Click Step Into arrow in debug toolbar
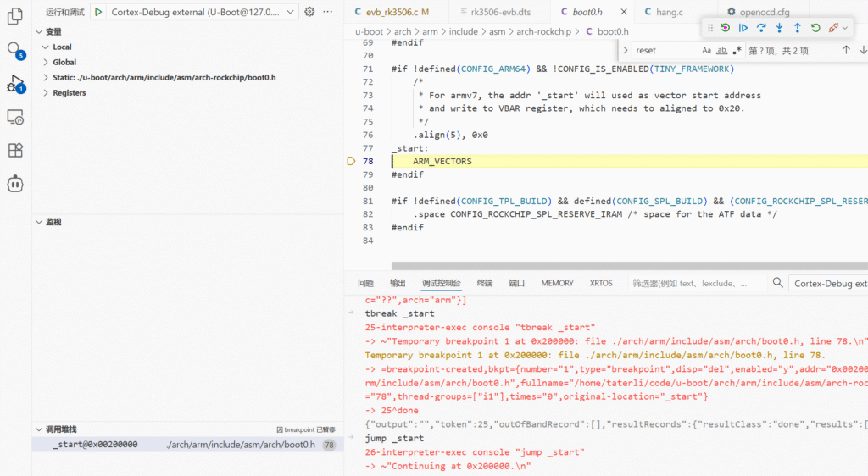This screenshot has width=868, height=476. pos(779,28)
